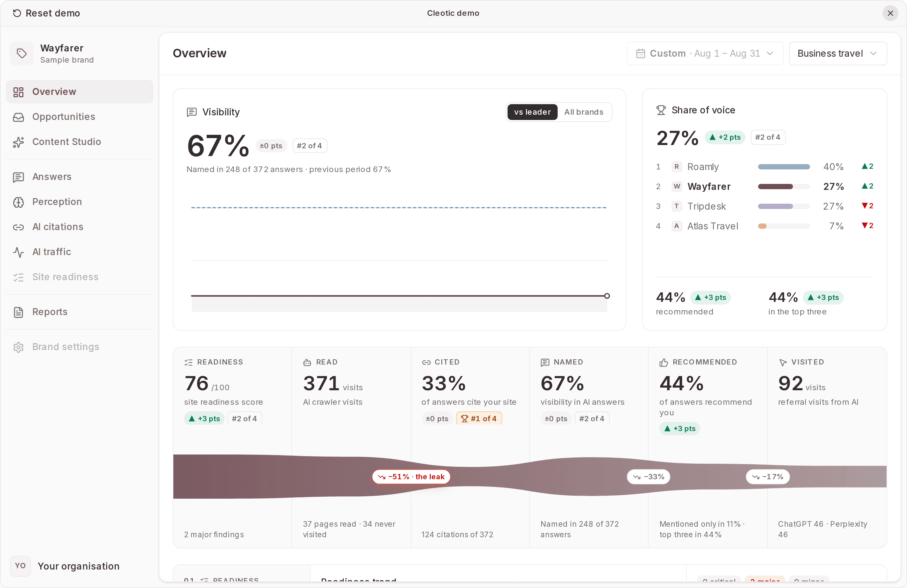907x588 pixels.
Task: Click the Reset demo button
Action: (x=46, y=13)
